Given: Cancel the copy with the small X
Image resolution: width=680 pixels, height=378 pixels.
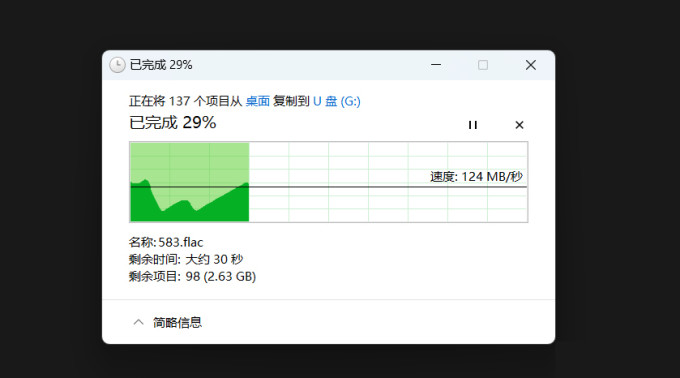Looking at the screenshot, I should pyautogui.click(x=519, y=125).
